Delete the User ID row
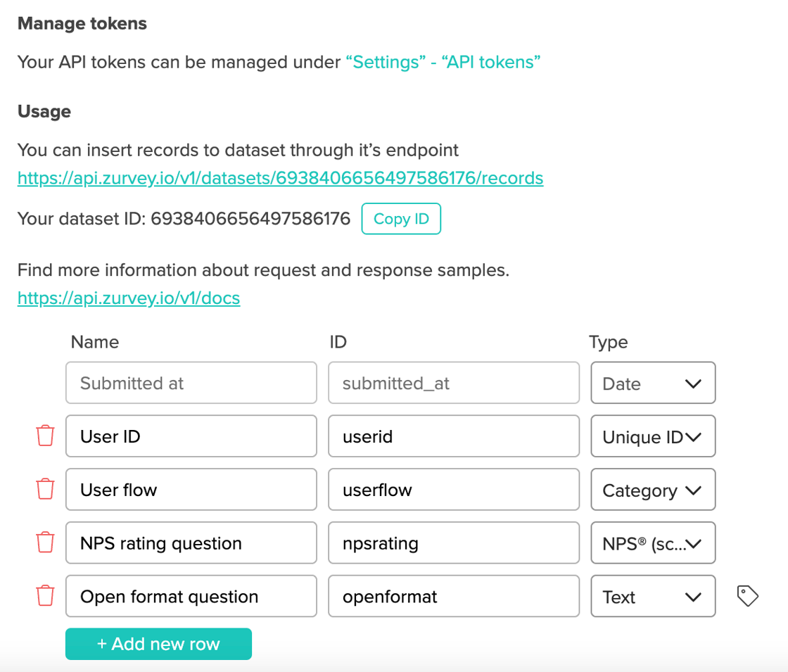 45,436
